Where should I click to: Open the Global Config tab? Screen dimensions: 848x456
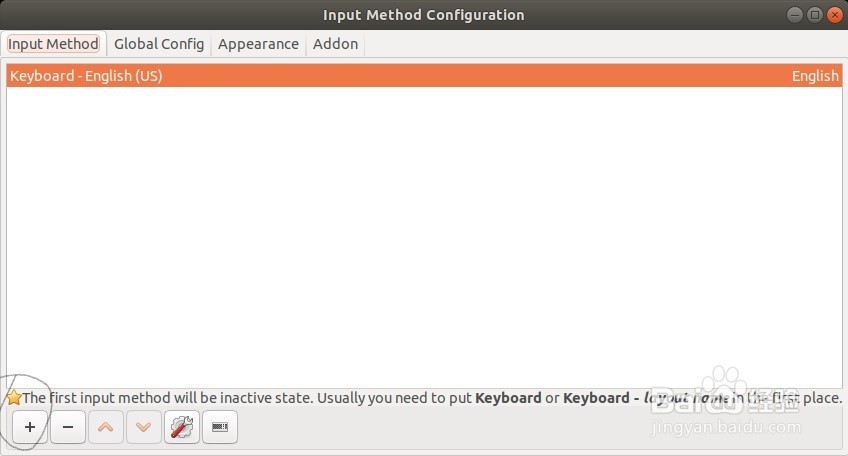coord(159,44)
